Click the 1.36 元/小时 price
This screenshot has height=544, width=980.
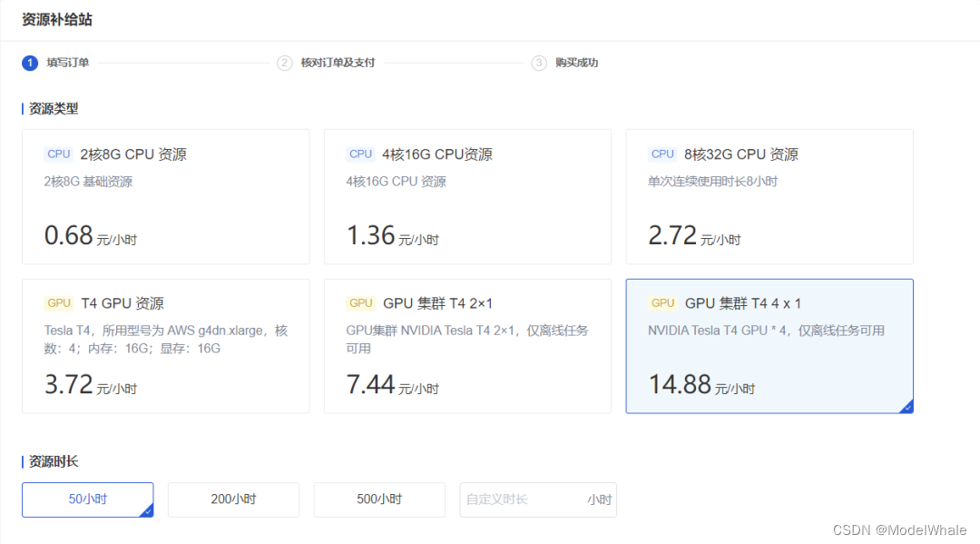pyautogui.click(x=393, y=236)
